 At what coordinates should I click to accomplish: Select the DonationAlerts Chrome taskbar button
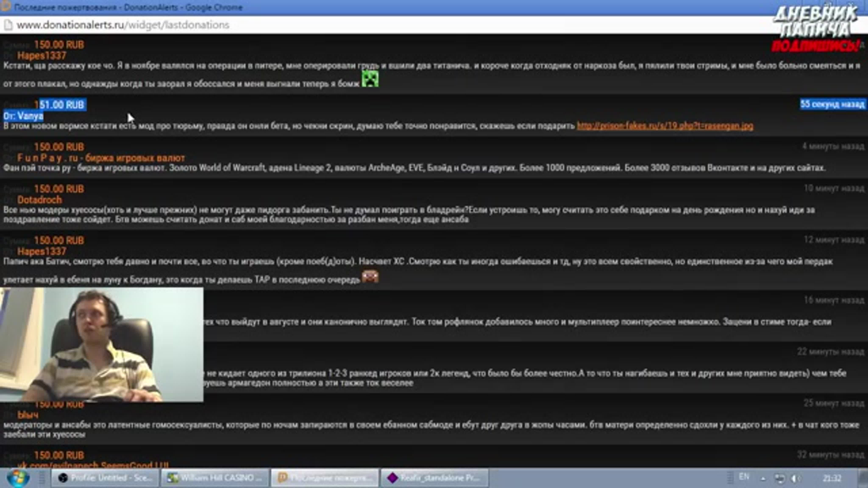324,478
